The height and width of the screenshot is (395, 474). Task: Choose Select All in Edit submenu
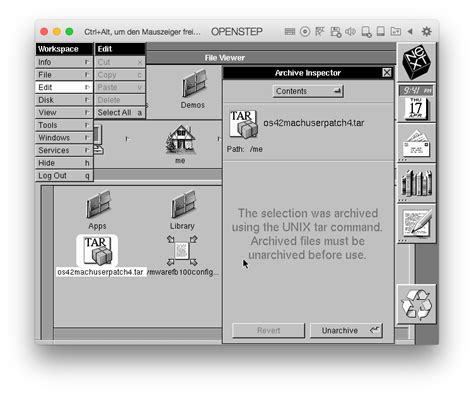pos(120,113)
